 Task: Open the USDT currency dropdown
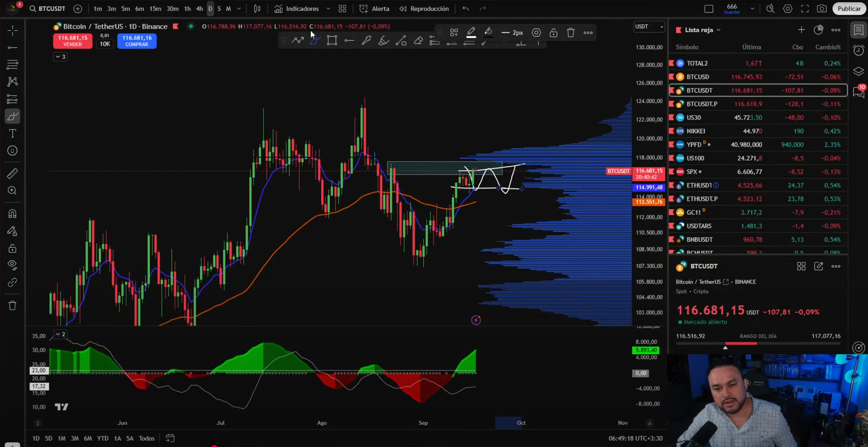(649, 26)
